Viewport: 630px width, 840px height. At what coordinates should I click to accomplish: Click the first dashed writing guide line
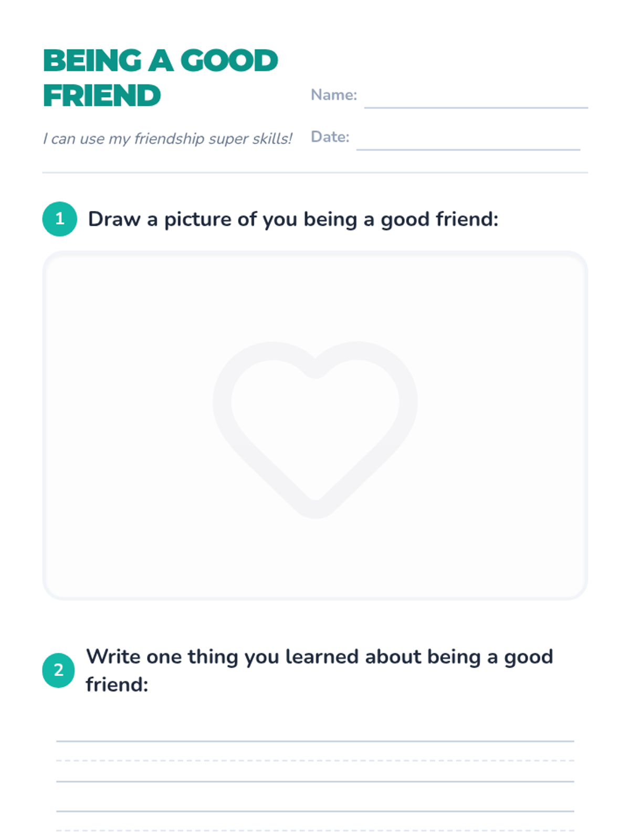click(315, 760)
